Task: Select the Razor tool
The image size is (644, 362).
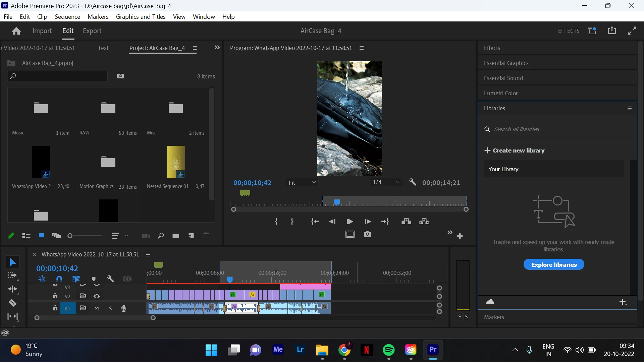Action: point(12,303)
